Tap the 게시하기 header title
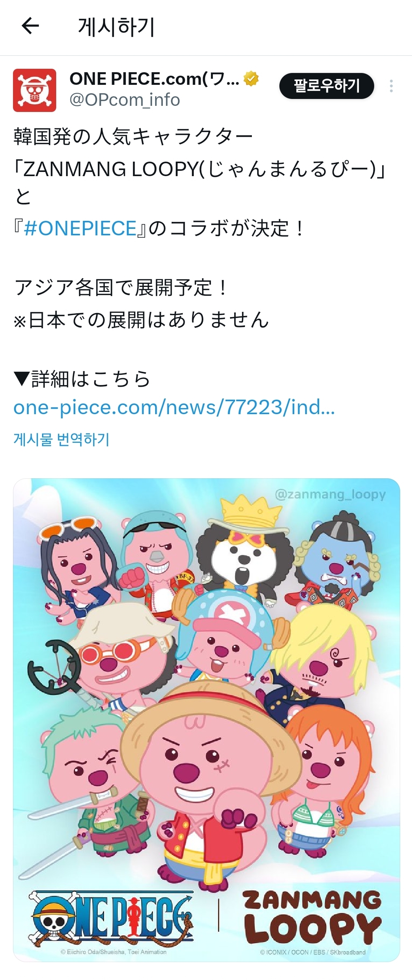Image resolution: width=412 pixels, height=980 pixels. tap(116, 27)
